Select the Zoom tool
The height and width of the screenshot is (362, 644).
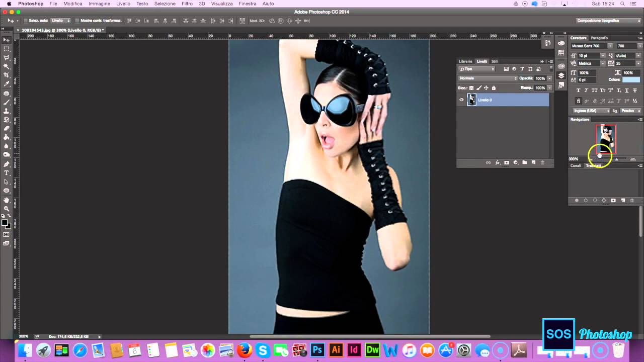click(x=7, y=208)
